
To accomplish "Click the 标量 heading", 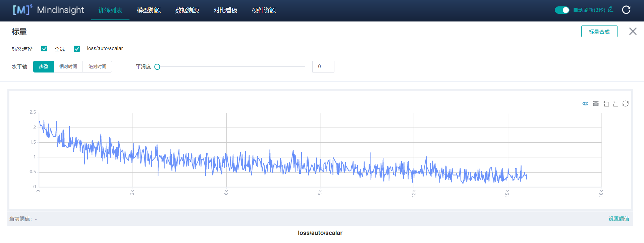I will [19, 32].
